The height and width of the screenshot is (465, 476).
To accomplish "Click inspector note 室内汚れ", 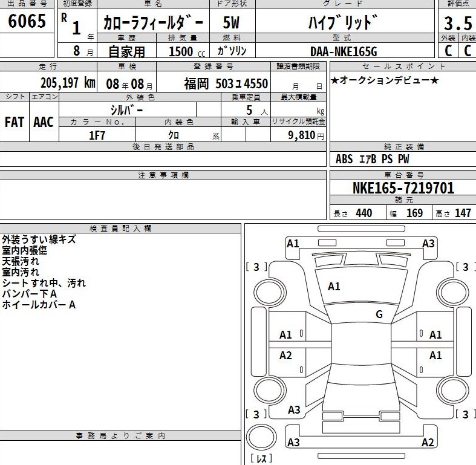I will (x=21, y=272).
